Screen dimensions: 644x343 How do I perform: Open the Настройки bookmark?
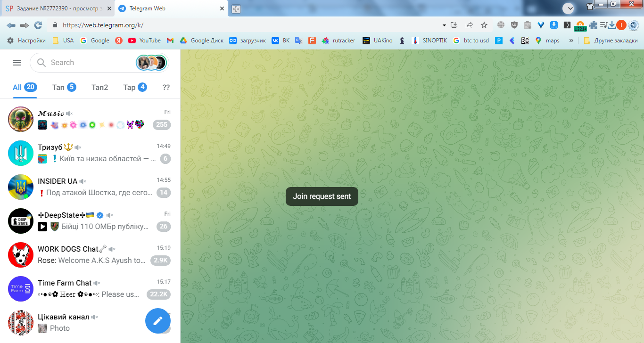tap(26, 41)
